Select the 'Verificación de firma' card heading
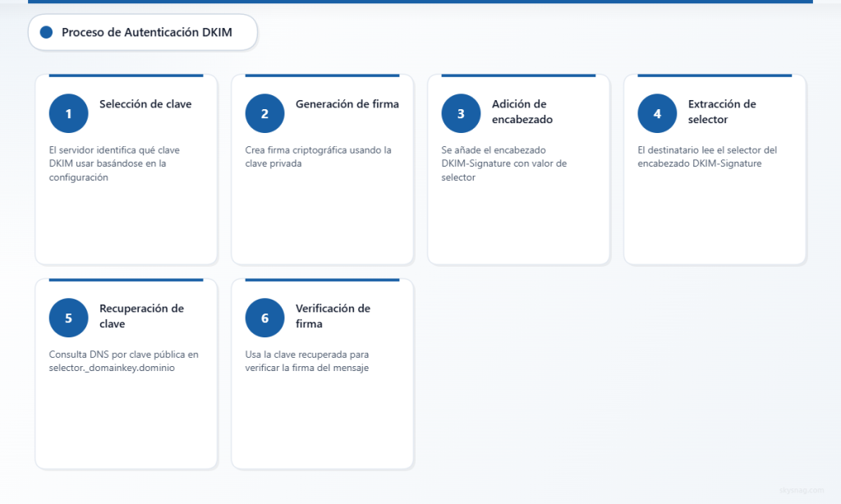841x504 pixels. click(x=332, y=315)
